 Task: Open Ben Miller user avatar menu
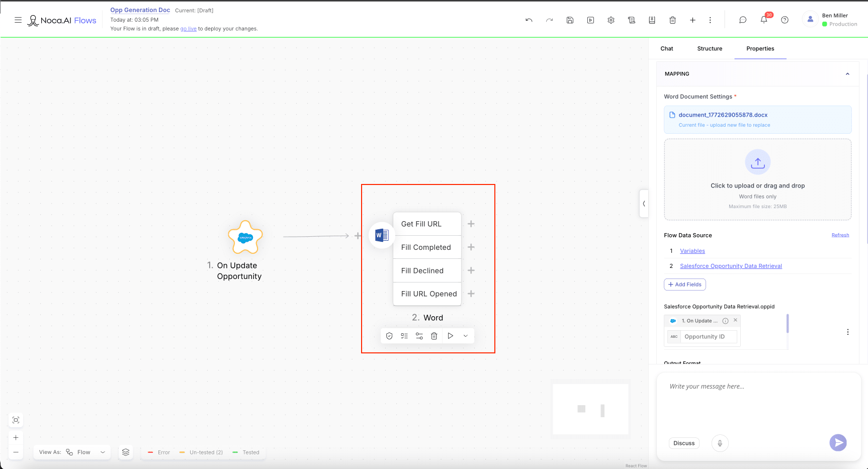click(x=810, y=19)
